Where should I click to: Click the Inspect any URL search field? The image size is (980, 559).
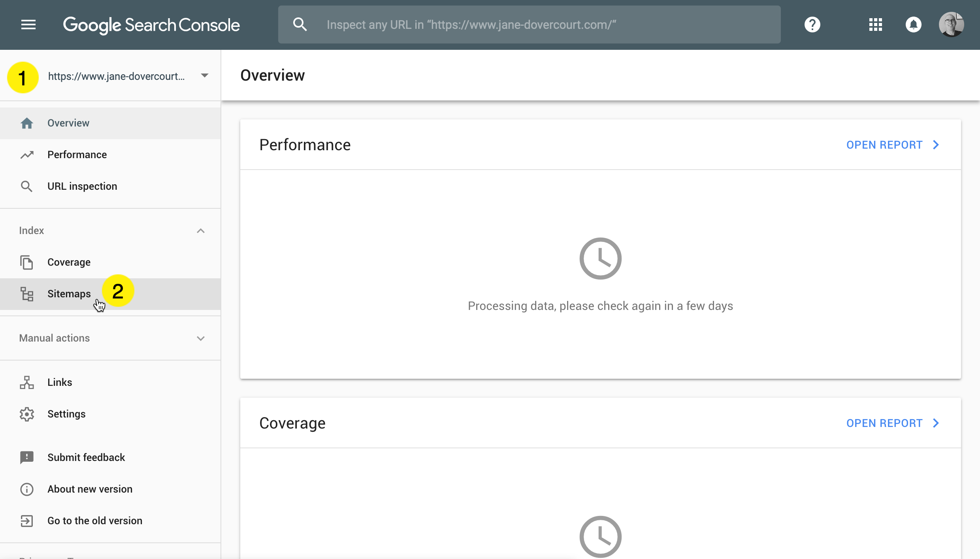point(545,25)
